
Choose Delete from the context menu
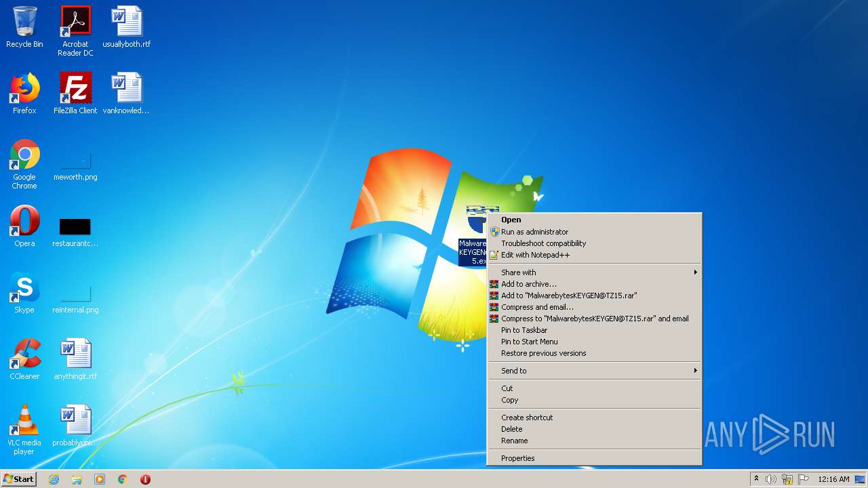[595, 429]
